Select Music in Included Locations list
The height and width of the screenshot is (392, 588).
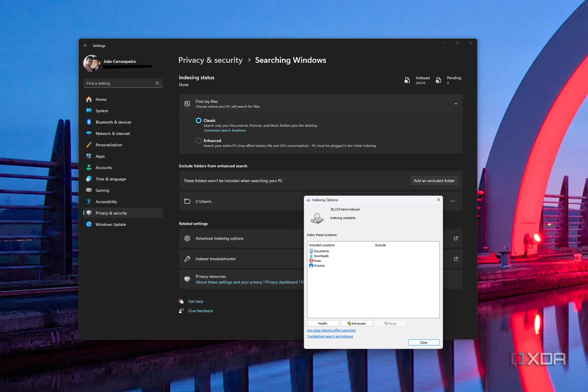tap(315, 261)
